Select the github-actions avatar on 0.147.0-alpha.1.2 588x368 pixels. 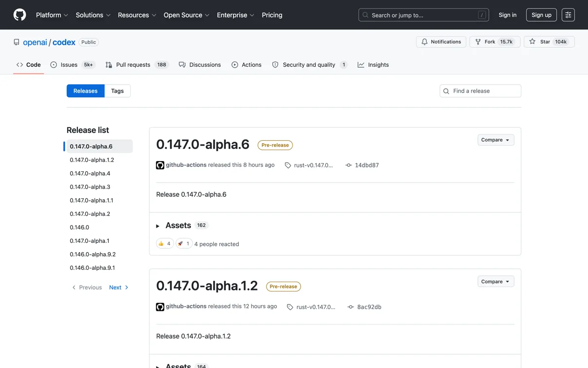click(x=160, y=307)
